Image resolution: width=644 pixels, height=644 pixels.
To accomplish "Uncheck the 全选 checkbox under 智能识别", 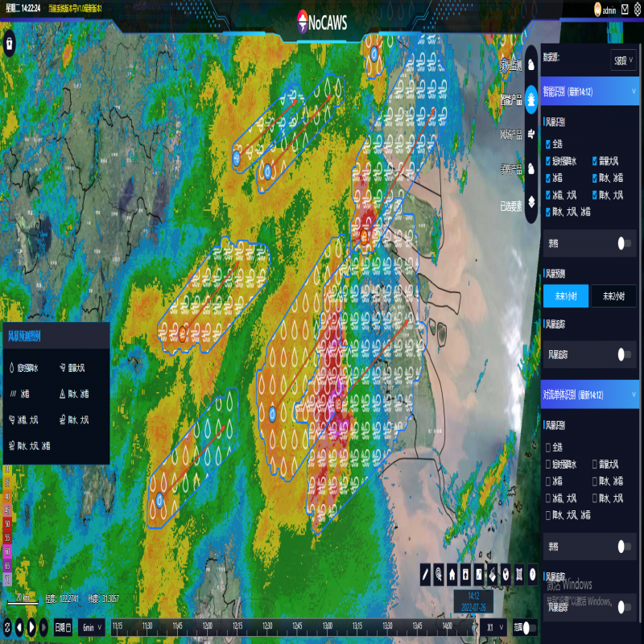I will [x=549, y=145].
